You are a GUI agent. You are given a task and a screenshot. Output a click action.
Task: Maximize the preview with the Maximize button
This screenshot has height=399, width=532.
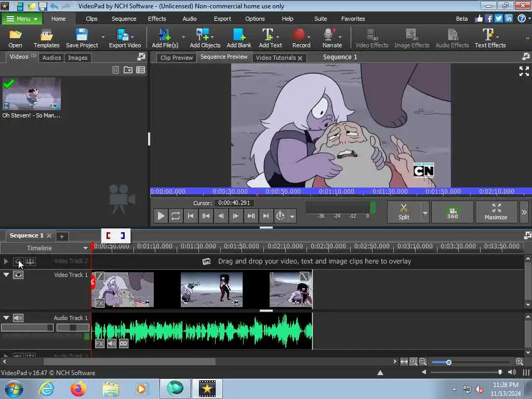click(496, 212)
